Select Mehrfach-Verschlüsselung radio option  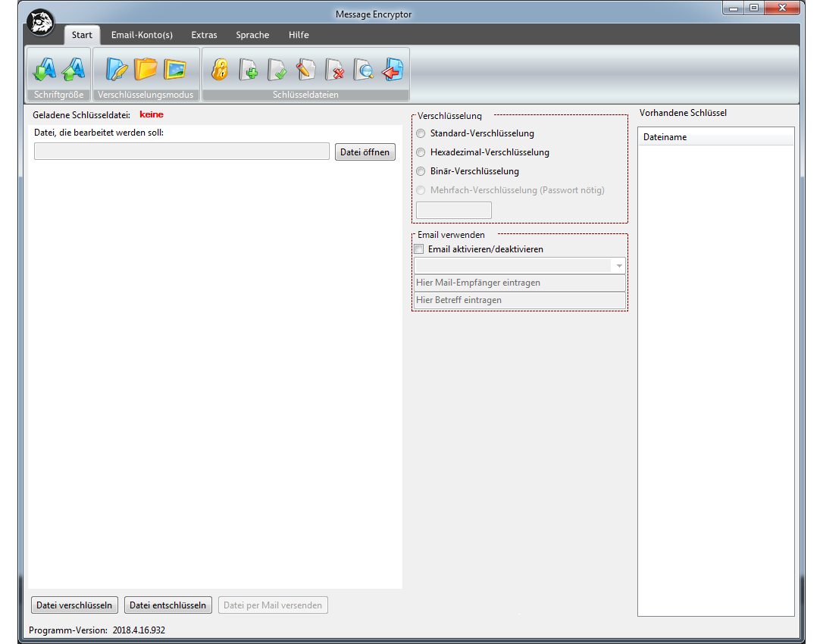coord(421,190)
